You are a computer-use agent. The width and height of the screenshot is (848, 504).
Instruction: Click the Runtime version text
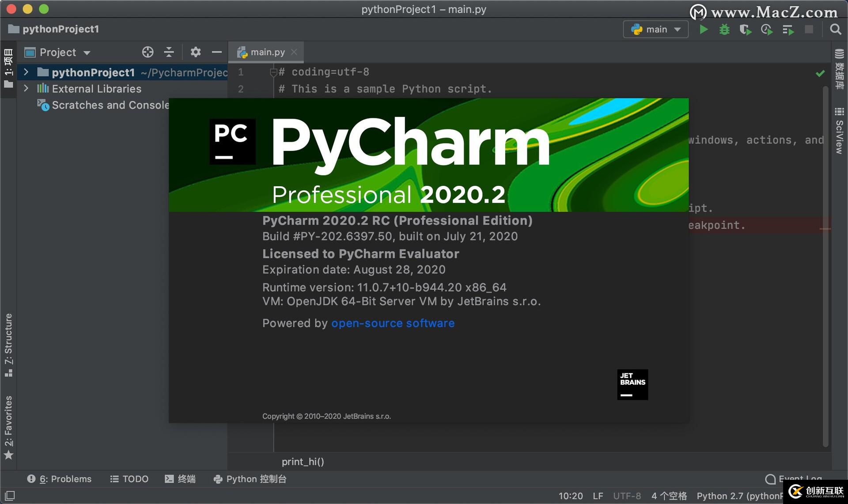coord(384,287)
